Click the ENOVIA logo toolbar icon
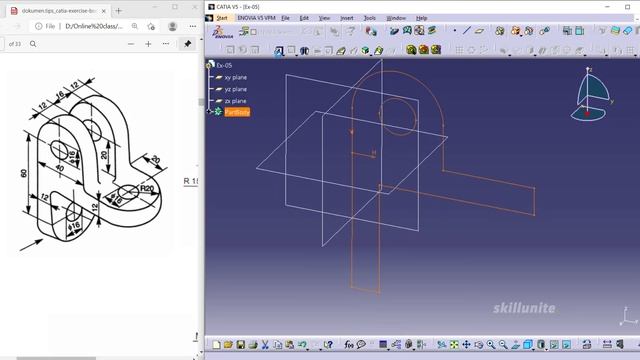This screenshot has height=360, width=640. 223,32
